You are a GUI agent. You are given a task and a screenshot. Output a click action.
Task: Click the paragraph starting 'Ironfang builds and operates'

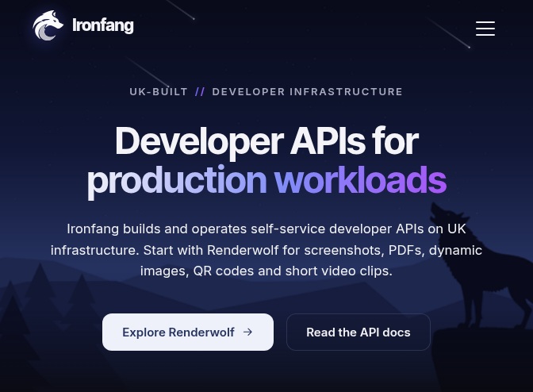point(266,250)
